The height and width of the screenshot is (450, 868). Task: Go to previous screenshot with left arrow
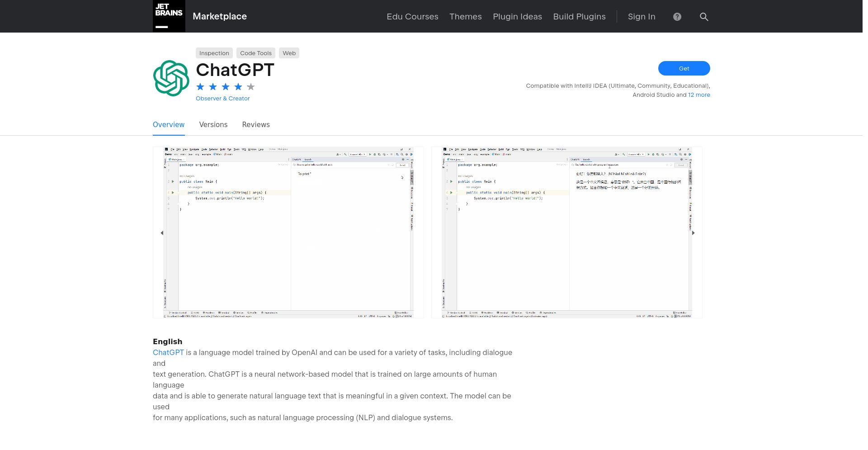click(162, 233)
